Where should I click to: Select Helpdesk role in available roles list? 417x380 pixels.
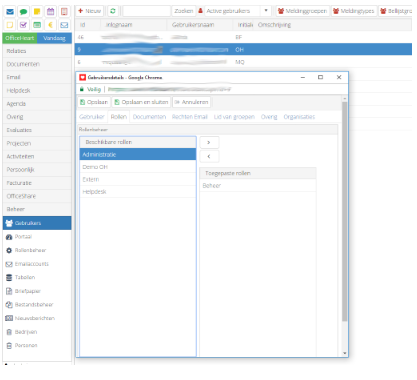[138, 192]
